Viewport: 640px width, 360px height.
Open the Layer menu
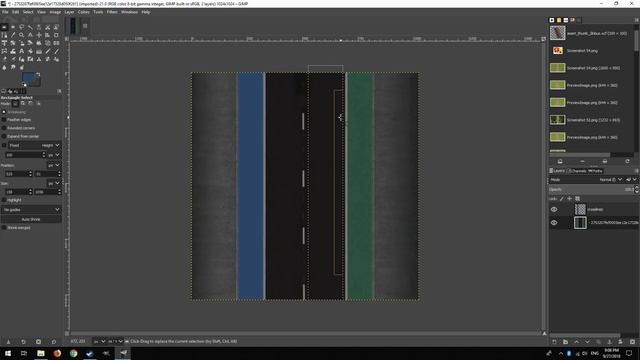(69, 12)
